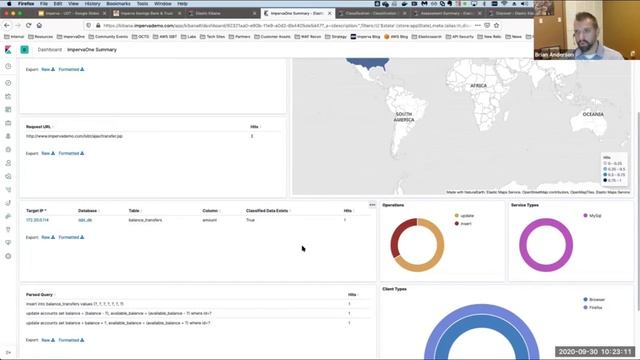Open the gear Management icon in Kibana sidebar
Screen dimensions: 640x360
8,256
